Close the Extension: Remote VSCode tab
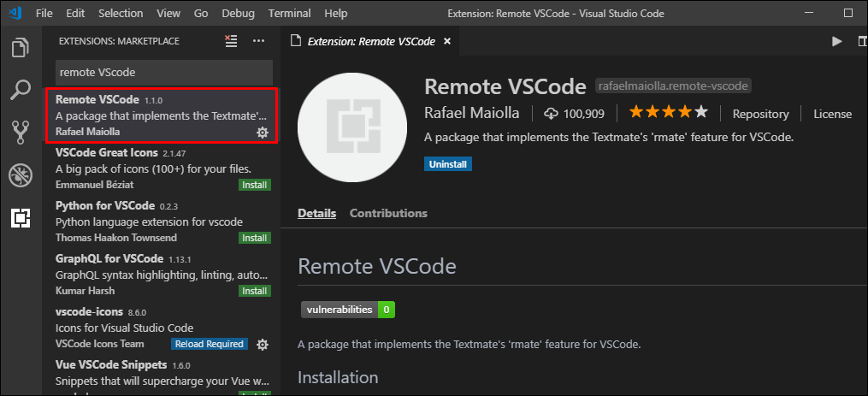Image resolution: width=868 pixels, height=396 pixels. 447,42
